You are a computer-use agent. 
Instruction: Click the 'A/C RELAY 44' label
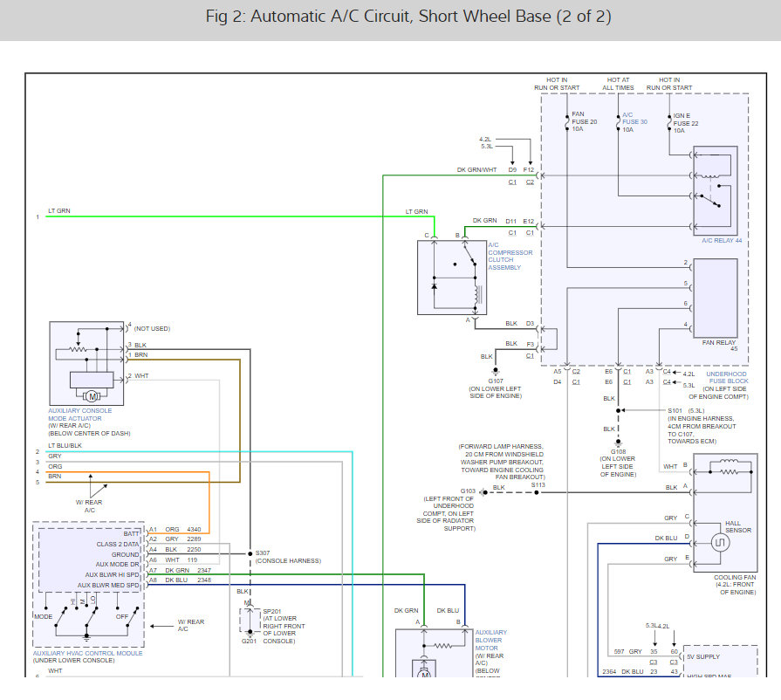pyautogui.click(x=722, y=241)
